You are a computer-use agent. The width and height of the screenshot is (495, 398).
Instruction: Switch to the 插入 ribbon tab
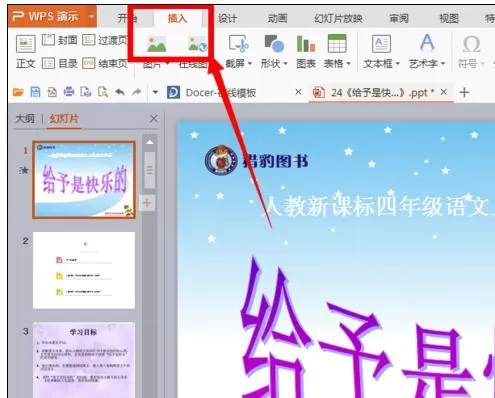[x=177, y=18]
